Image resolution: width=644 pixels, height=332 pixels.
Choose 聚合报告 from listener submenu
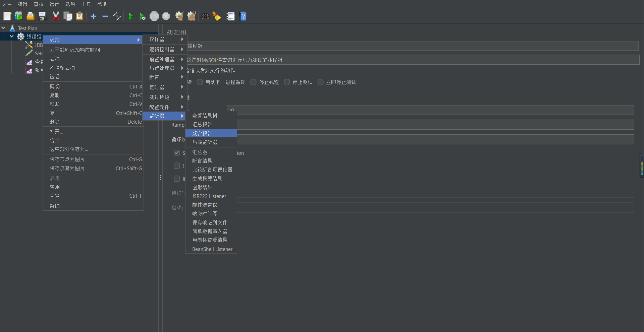point(211,133)
